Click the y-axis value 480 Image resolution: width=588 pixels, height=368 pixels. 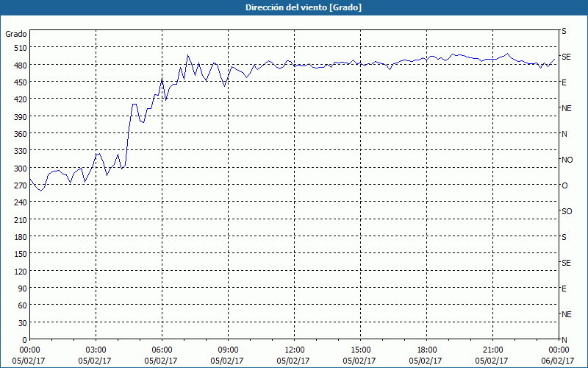tap(21, 65)
